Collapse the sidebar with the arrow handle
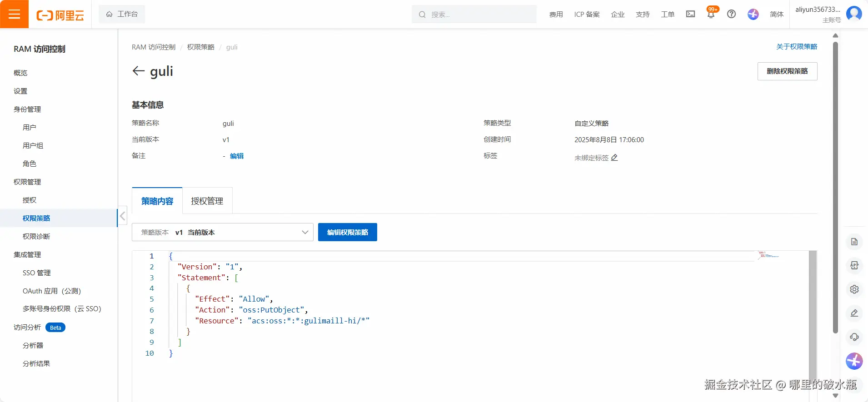This screenshot has height=402, width=868. point(122,216)
